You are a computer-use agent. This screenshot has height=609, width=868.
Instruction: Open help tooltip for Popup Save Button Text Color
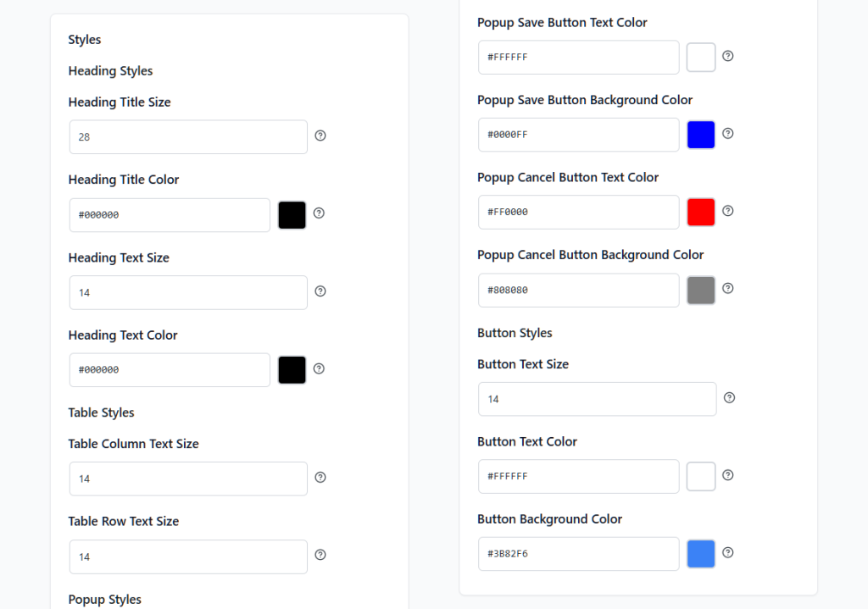point(727,56)
